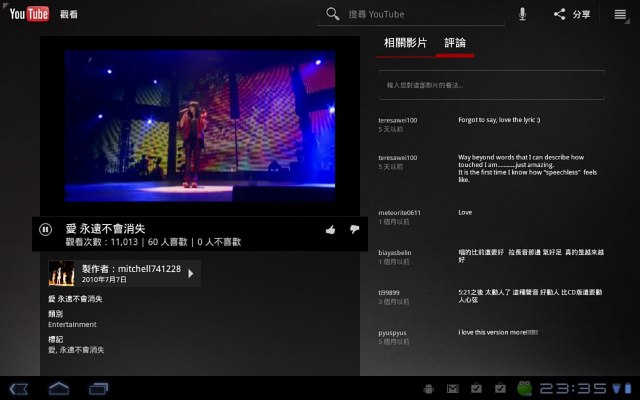640x400 pixels.
Task: Click the view count 11,013 text
Action: point(124,242)
